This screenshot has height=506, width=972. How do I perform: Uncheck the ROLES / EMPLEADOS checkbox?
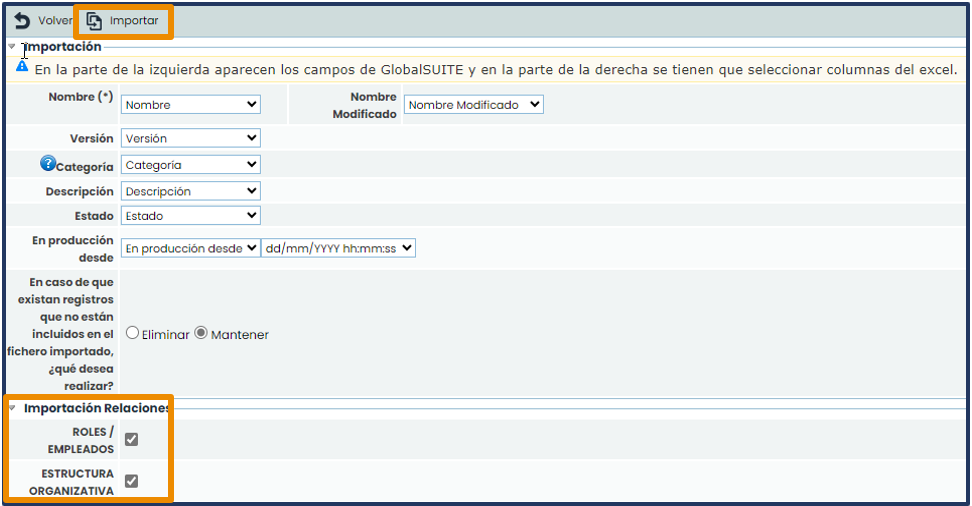pos(131,439)
